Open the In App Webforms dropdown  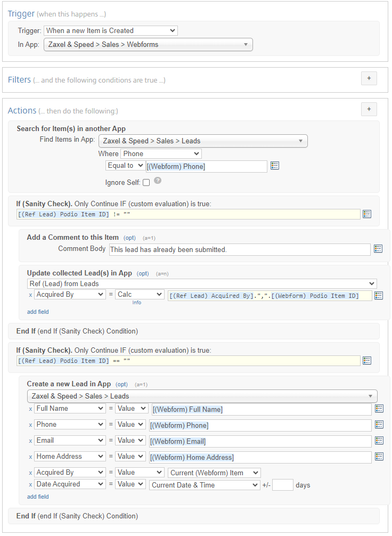148,44
